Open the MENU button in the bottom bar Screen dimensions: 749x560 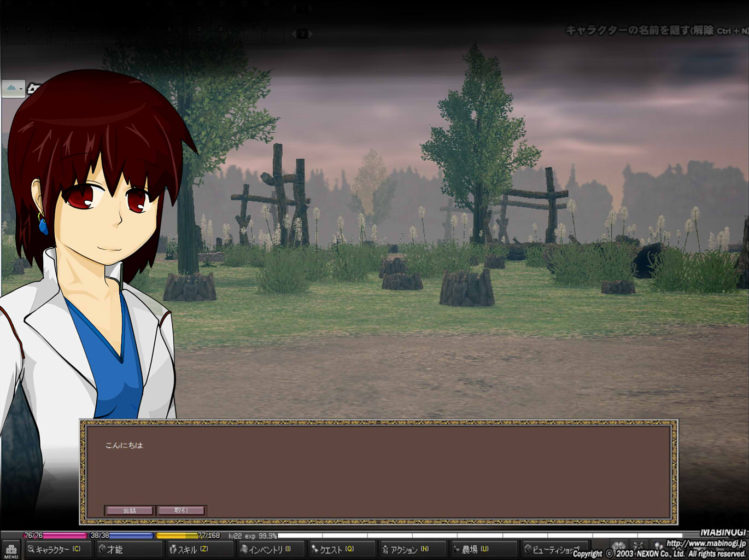(x=11, y=550)
